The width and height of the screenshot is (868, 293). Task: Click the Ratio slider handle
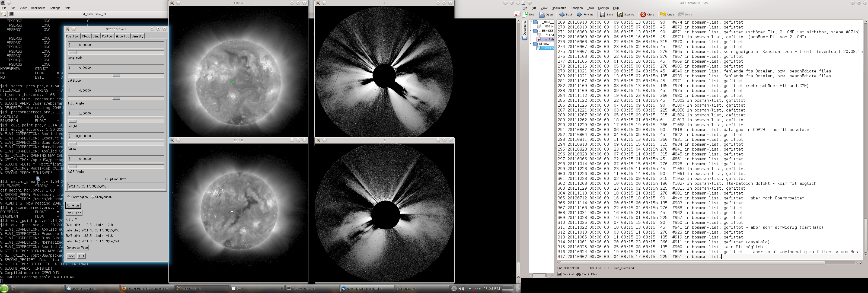point(72,144)
